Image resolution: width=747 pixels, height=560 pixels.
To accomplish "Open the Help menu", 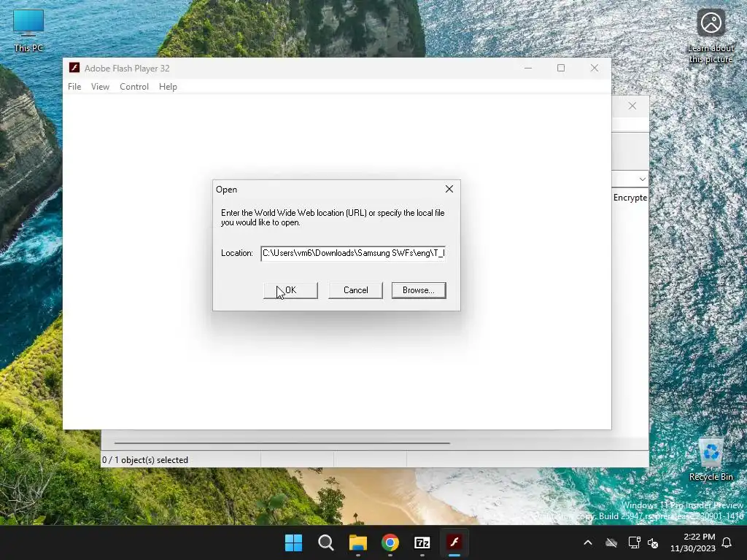I will click(168, 87).
